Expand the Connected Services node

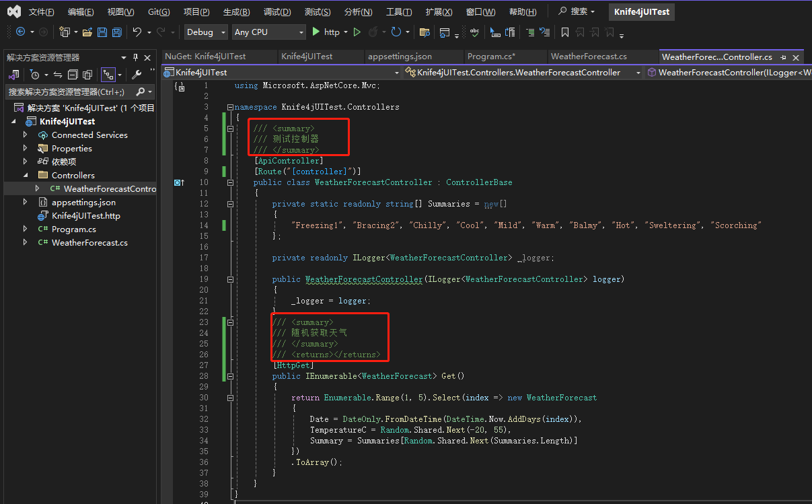[x=26, y=135]
